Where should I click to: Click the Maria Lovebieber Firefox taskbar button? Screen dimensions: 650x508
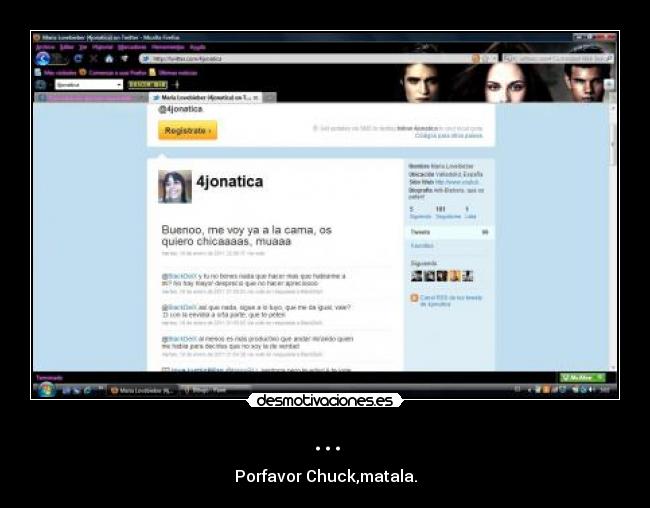pos(143,390)
